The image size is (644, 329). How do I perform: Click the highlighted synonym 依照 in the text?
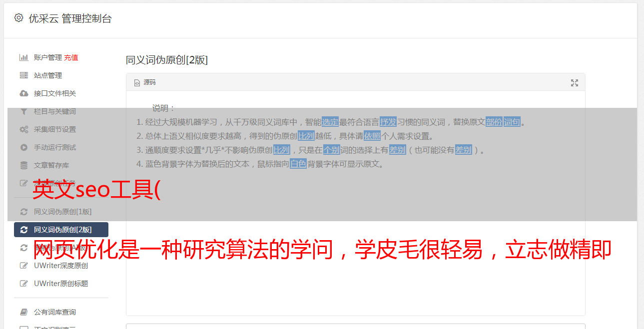372,136
